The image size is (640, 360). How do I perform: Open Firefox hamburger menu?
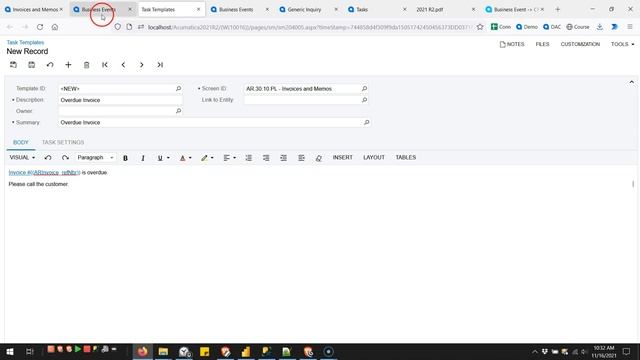(x=630, y=27)
